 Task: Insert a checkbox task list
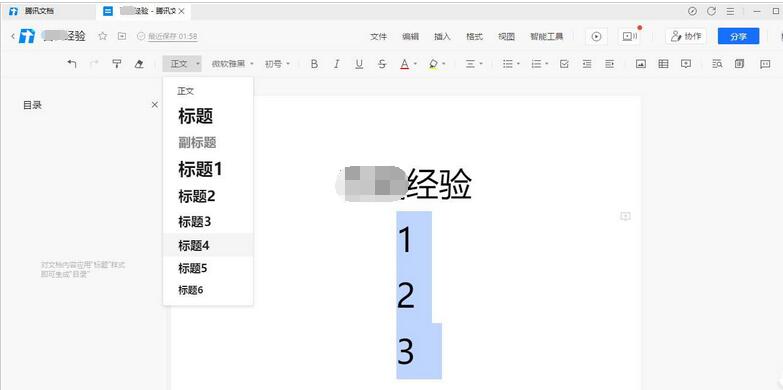coord(564,64)
